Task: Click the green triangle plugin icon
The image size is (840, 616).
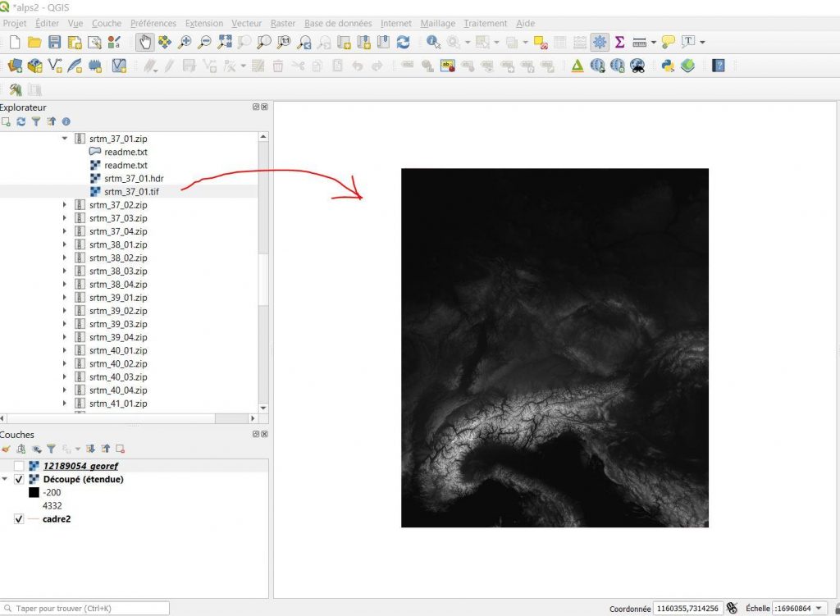Action: click(577, 66)
